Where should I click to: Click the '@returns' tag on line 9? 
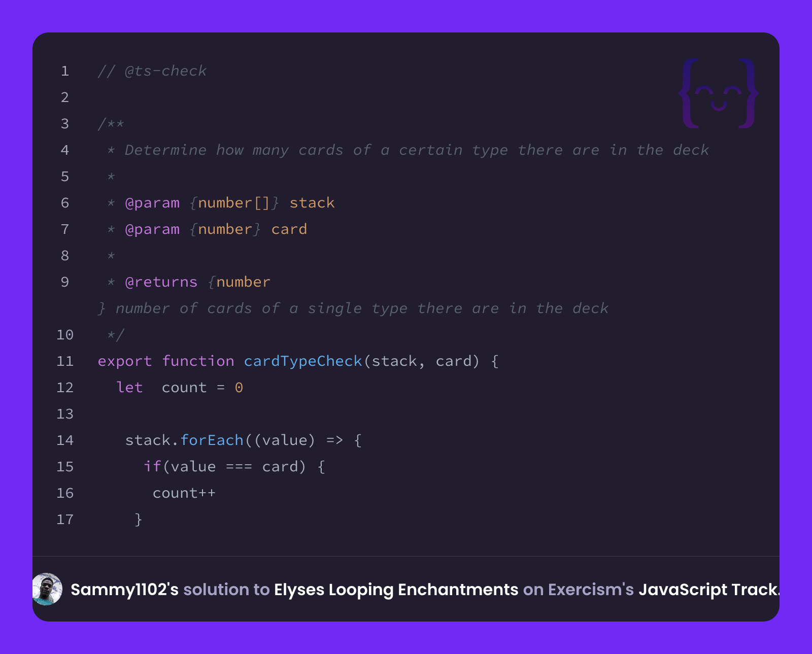[161, 282]
